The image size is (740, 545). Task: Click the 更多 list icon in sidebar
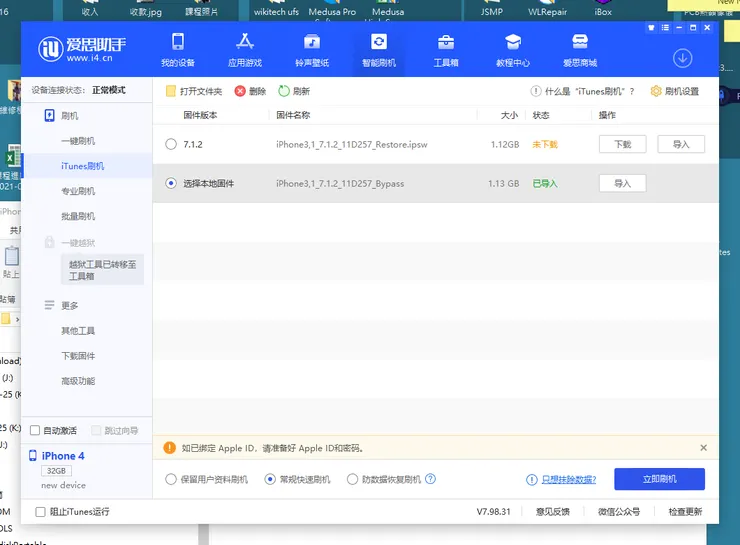(50, 305)
